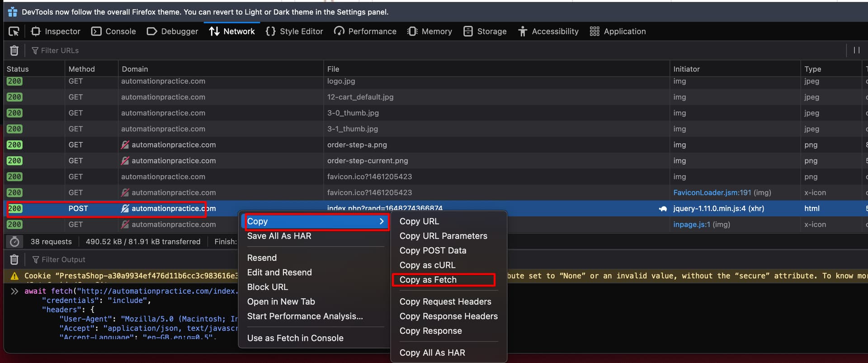Pause network recording using the pause icon

[x=856, y=50]
